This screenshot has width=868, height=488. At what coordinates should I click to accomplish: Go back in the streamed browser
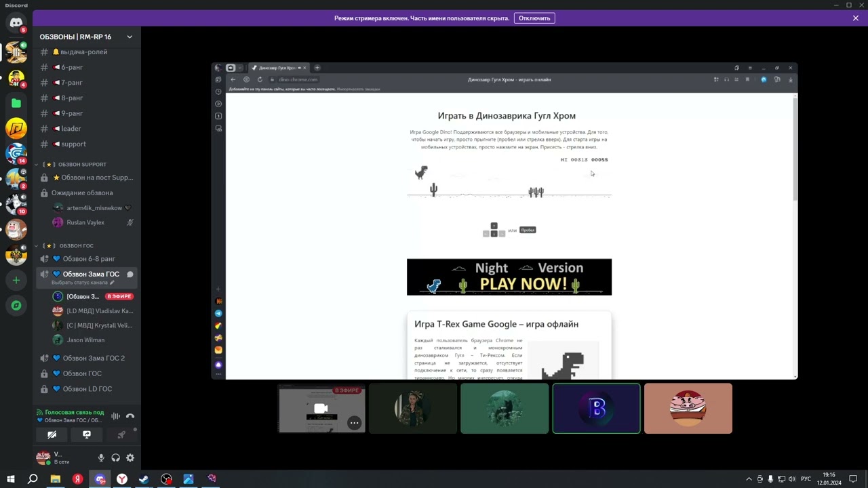[233, 79]
